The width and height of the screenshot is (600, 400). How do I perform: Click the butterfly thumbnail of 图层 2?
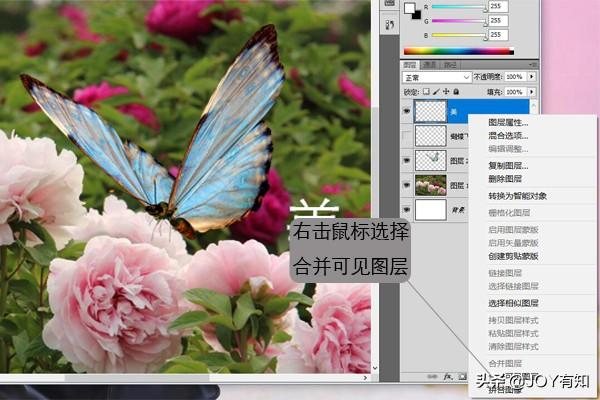tap(431, 160)
